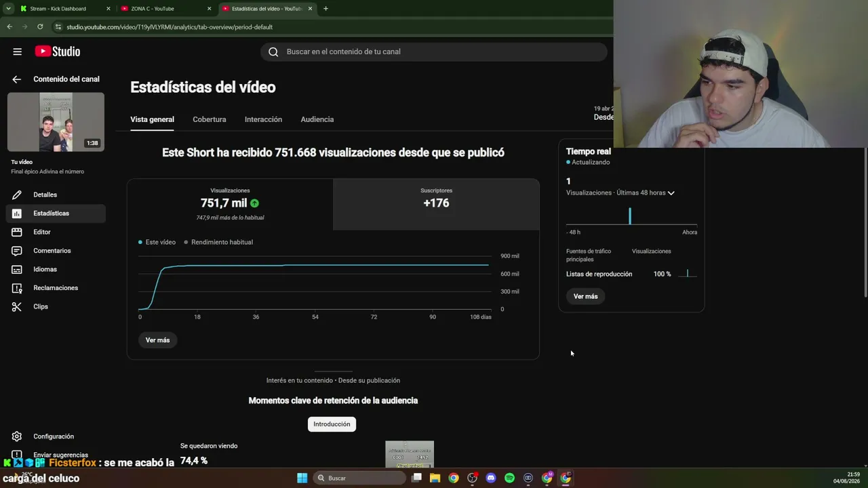Click the YouTube Studio logo

tap(58, 52)
